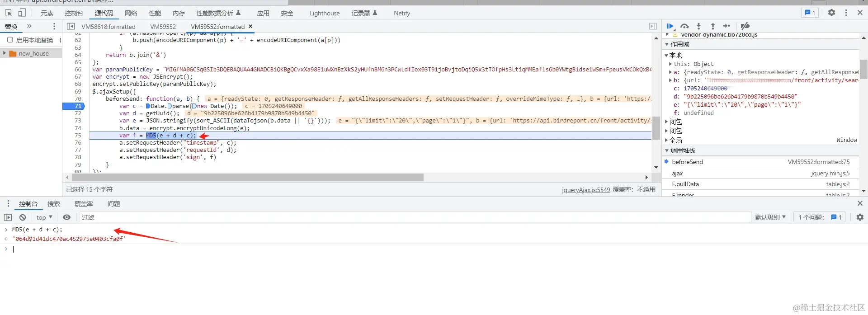Select ajax frame in call stack
This screenshot has width=868, height=315.
760,173
